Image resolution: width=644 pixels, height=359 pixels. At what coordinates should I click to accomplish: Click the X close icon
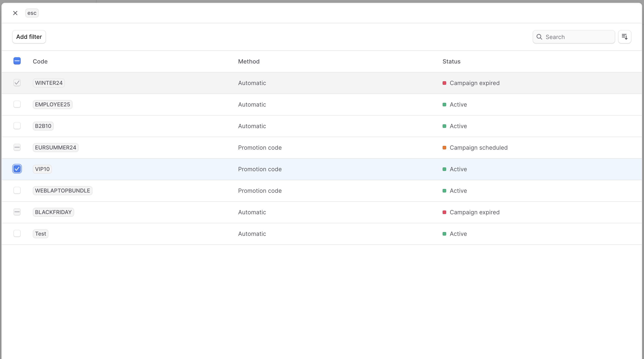click(15, 13)
